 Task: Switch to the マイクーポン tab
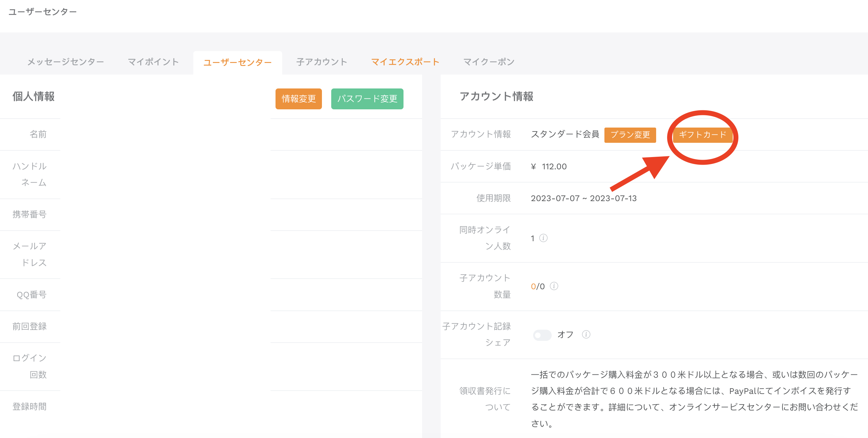pos(489,62)
